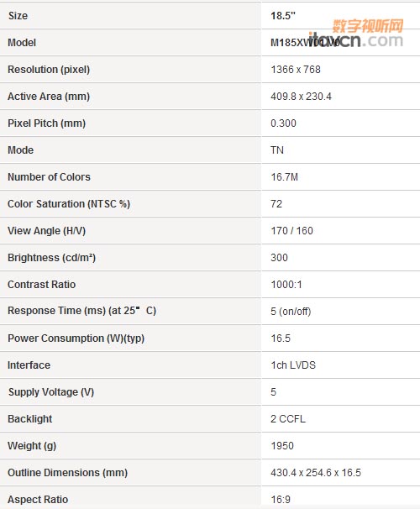Click the Color Saturation (NTSC %) label
The width and height of the screenshot is (420, 509).
69,204
